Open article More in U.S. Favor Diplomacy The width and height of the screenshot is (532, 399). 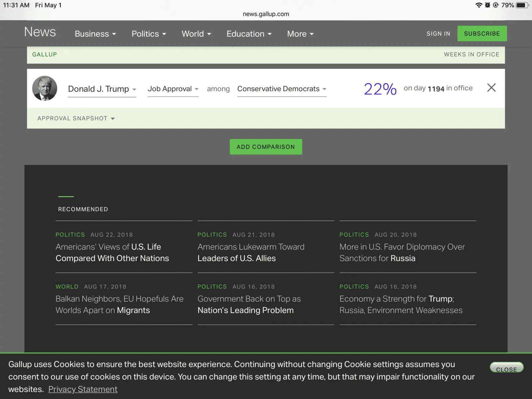(402, 252)
